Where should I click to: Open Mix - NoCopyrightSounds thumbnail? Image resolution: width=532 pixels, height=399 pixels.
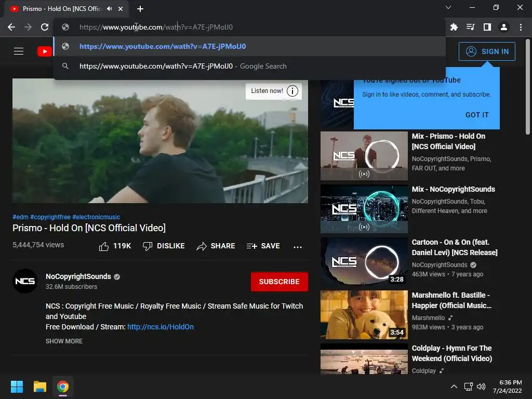point(364,209)
